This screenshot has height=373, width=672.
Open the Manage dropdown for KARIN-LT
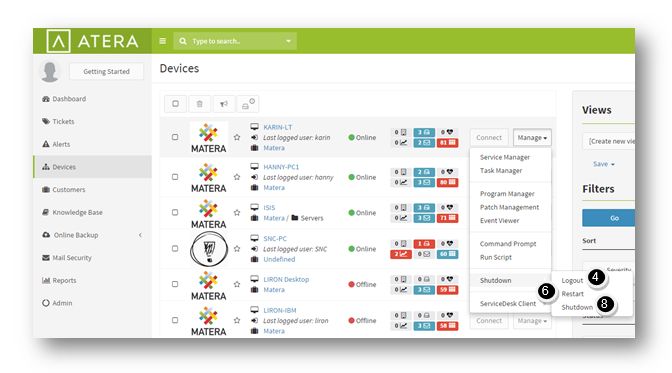tap(532, 138)
